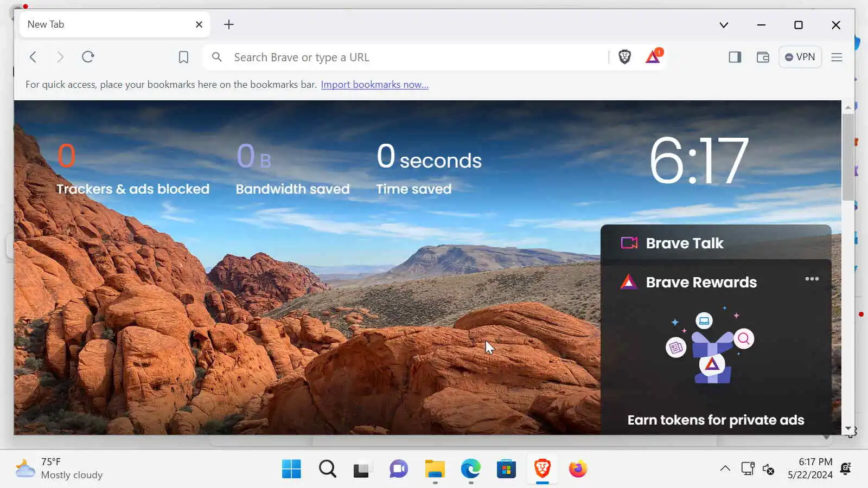The width and height of the screenshot is (868, 488).
Task: Click the Brave Rewards gift illustration
Action: pyautogui.click(x=710, y=346)
